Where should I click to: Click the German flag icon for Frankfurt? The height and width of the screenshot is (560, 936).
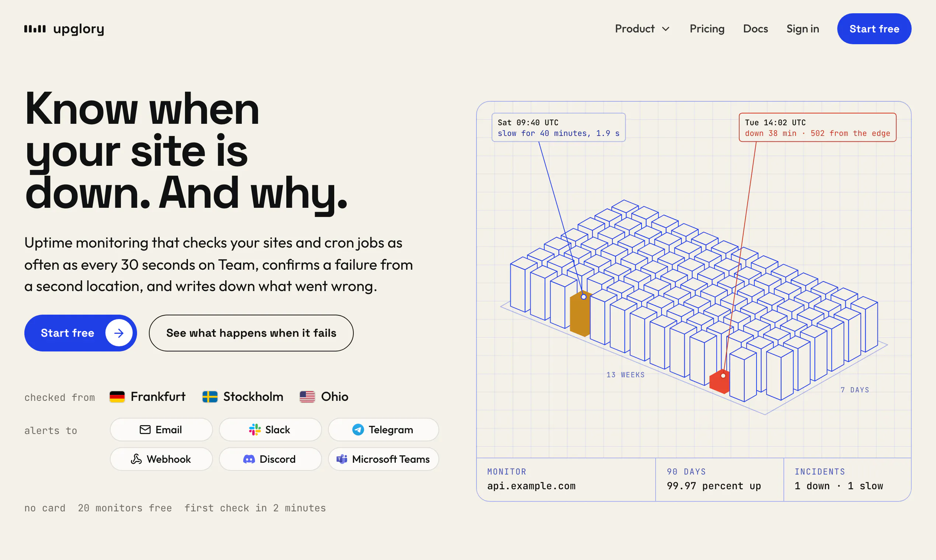(x=117, y=396)
